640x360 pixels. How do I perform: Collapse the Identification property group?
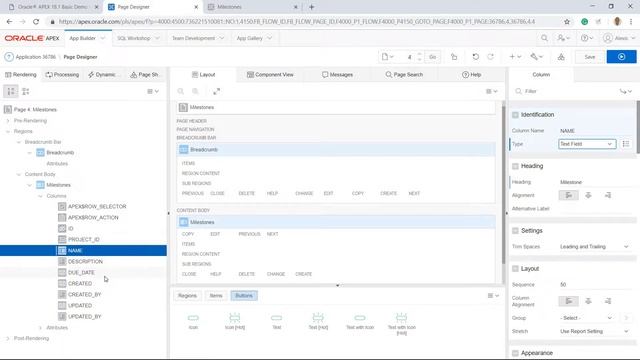point(515,115)
